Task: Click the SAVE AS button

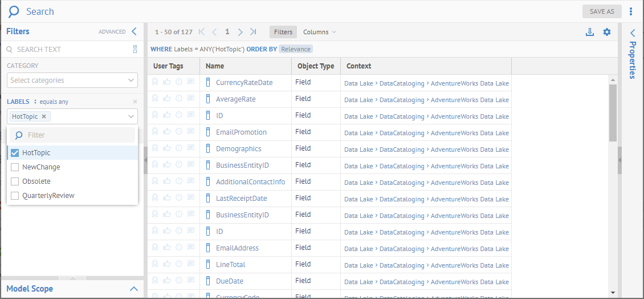Action: click(x=602, y=11)
